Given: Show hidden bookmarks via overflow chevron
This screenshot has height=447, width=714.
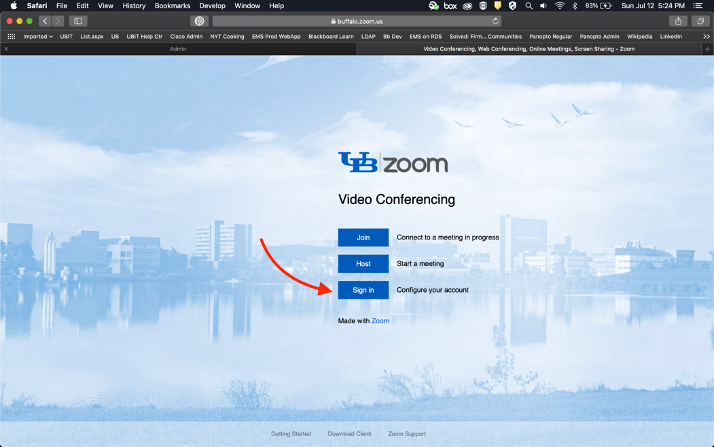Looking at the screenshot, I should [704, 36].
